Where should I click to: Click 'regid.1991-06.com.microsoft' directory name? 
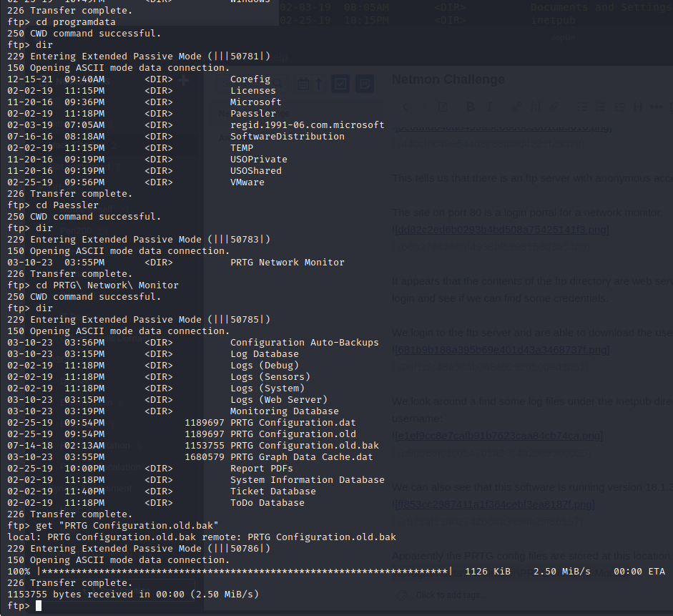click(308, 125)
